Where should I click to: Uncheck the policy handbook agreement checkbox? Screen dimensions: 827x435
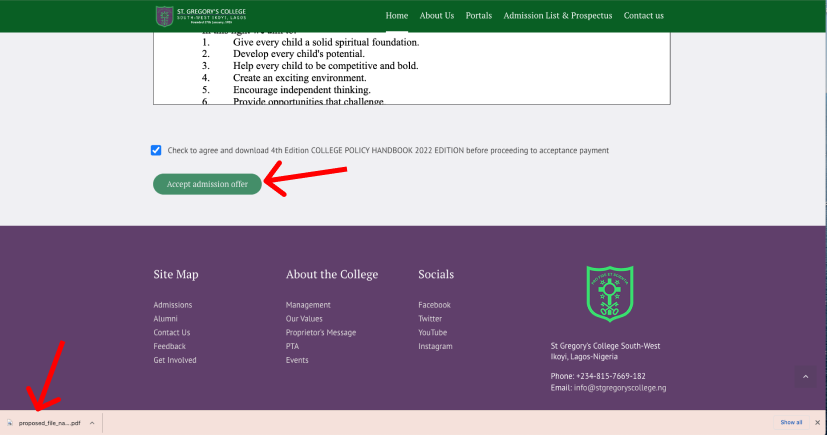[x=156, y=150]
